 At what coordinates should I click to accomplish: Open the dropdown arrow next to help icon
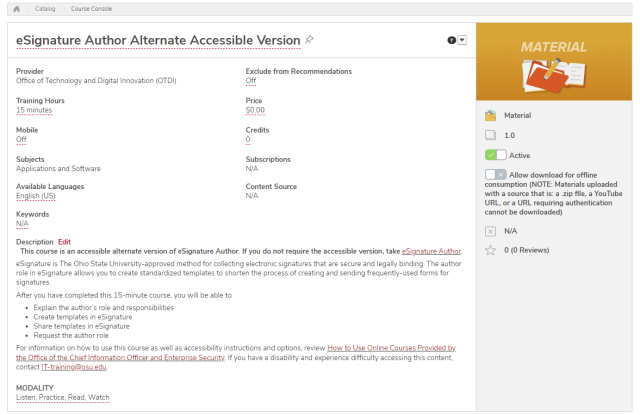[x=462, y=40]
